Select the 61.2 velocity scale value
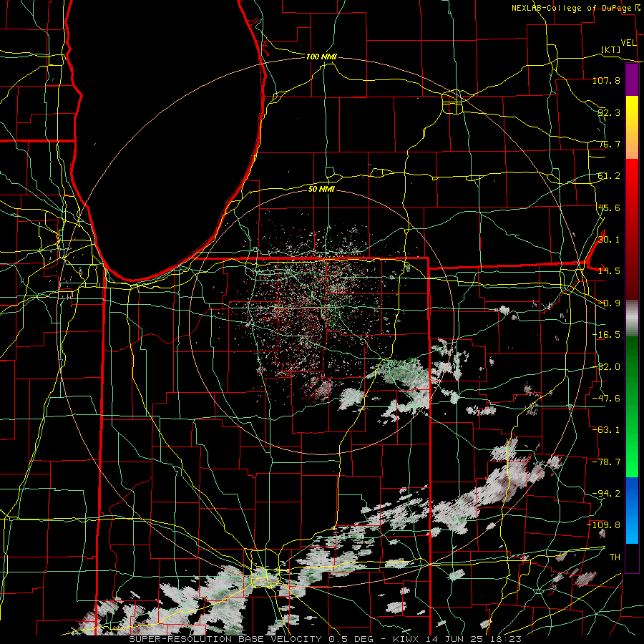Image resolution: width=644 pixels, height=644 pixels. click(609, 176)
